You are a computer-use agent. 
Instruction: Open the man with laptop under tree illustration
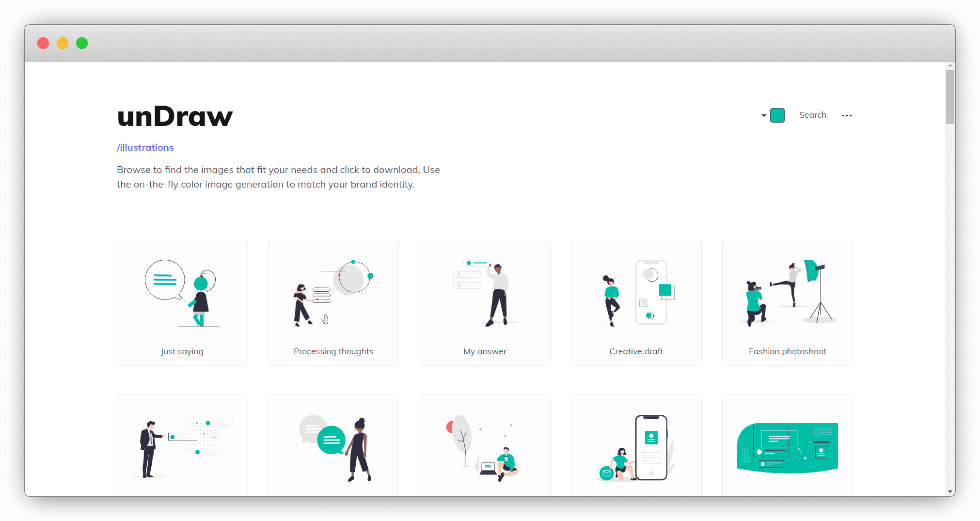pos(485,447)
